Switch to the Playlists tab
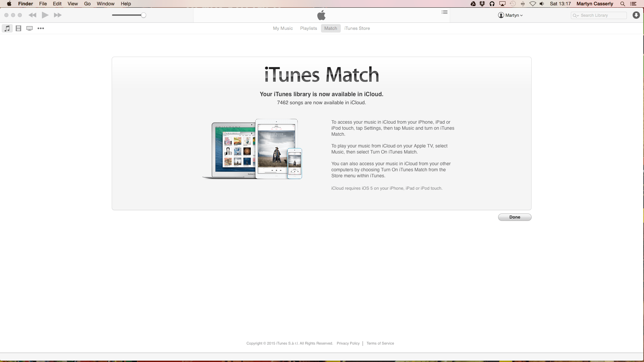 pos(308,28)
